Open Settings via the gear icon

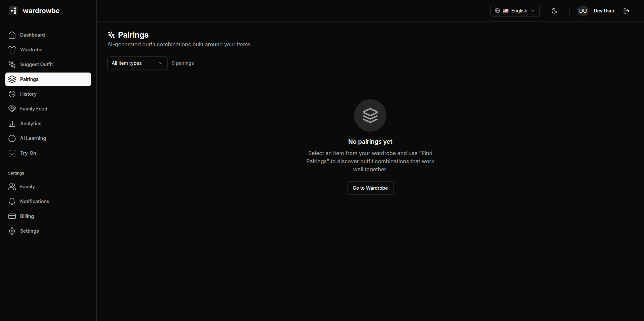pyautogui.click(x=12, y=231)
